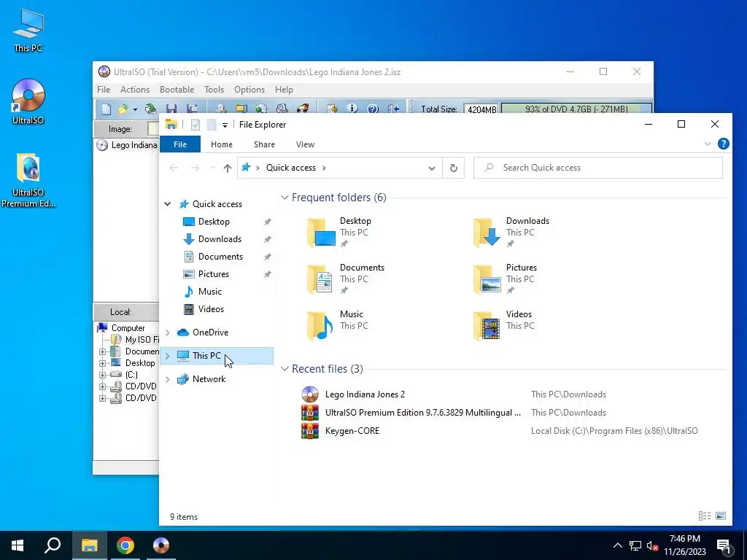The width and height of the screenshot is (747, 560).
Task: Collapse the Quick access tree node
Action: click(x=167, y=204)
